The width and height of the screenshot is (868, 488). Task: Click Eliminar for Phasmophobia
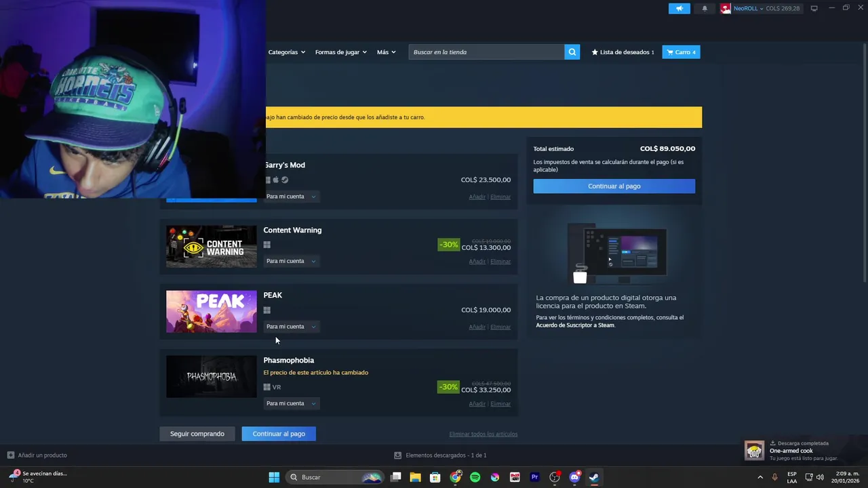pyautogui.click(x=500, y=404)
